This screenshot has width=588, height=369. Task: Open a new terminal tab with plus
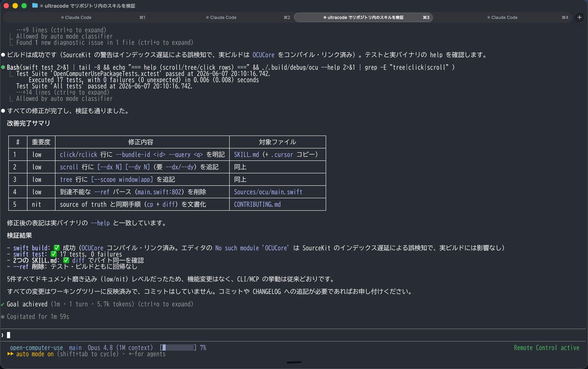580,17
